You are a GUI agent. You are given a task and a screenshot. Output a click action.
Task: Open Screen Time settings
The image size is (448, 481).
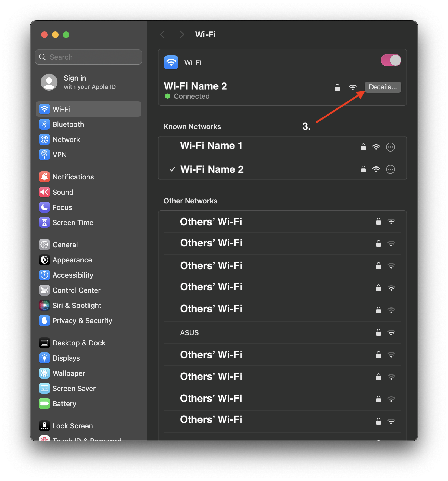click(73, 222)
